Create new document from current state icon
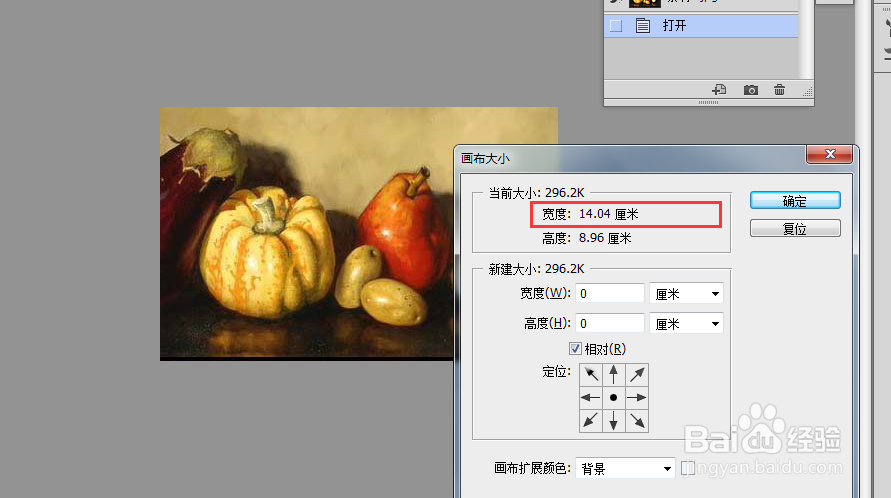The width and height of the screenshot is (891, 498). click(x=719, y=90)
